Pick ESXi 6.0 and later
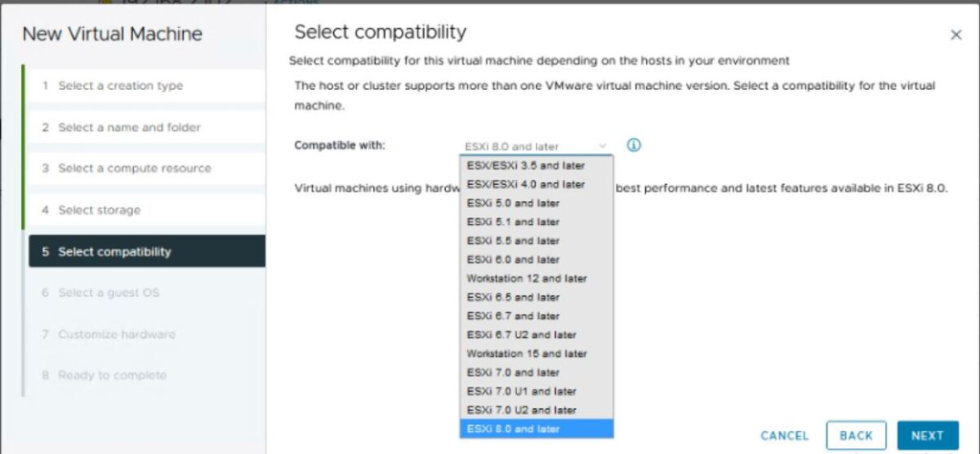 point(536,260)
